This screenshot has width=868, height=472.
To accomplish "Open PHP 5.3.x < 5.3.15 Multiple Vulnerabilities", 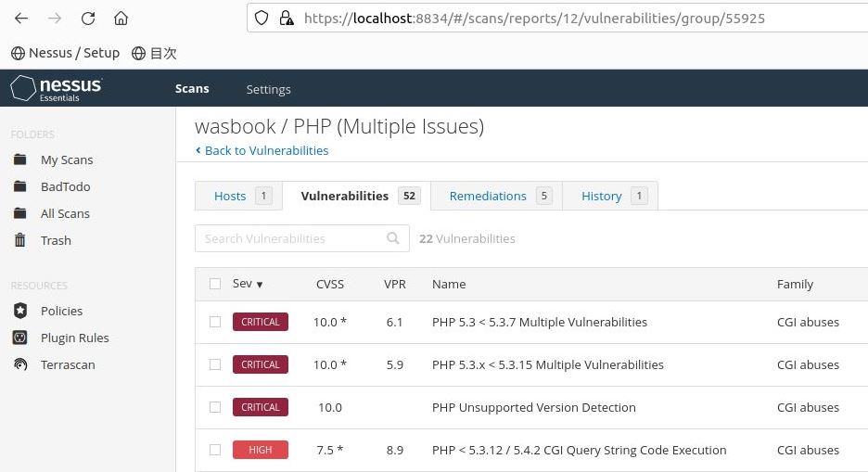I will (548, 364).
